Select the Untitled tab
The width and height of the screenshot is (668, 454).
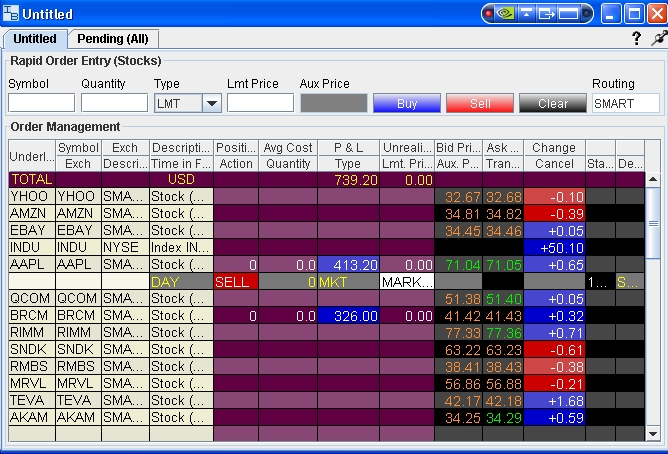pyautogui.click(x=35, y=38)
